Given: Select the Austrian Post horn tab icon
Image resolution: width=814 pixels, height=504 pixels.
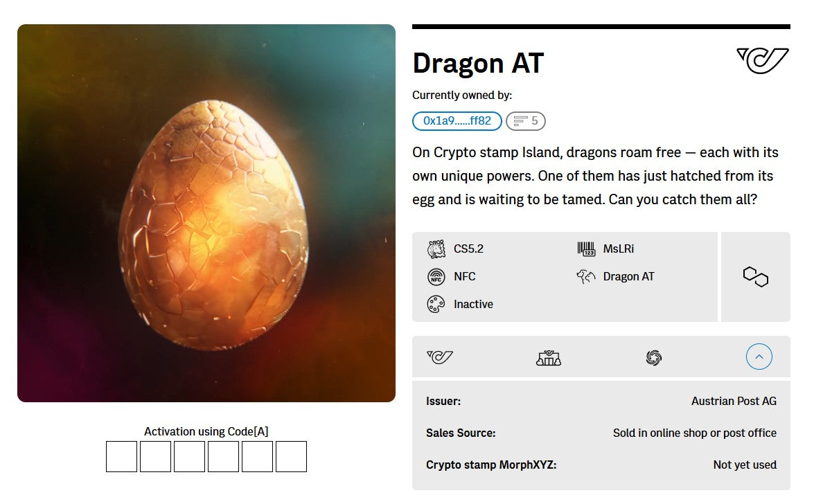Looking at the screenshot, I should click(441, 357).
